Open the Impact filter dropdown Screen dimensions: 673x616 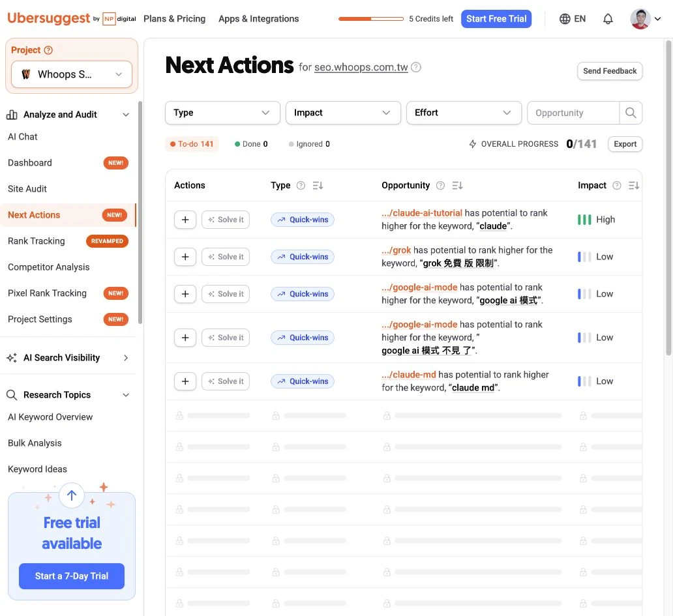tap(343, 113)
